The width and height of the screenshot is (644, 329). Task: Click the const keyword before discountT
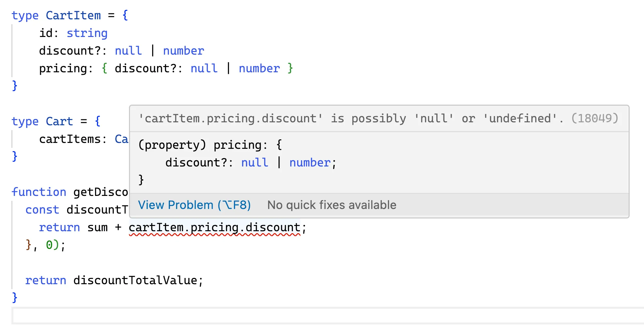click(x=42, y=210)
